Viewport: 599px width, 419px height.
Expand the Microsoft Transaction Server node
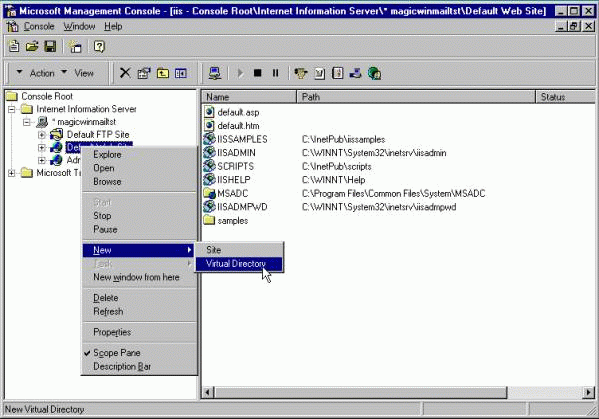[11, 173]
